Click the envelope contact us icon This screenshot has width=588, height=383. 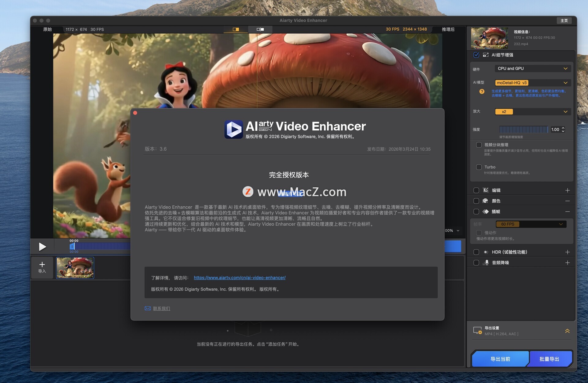[x=148, y=308]
